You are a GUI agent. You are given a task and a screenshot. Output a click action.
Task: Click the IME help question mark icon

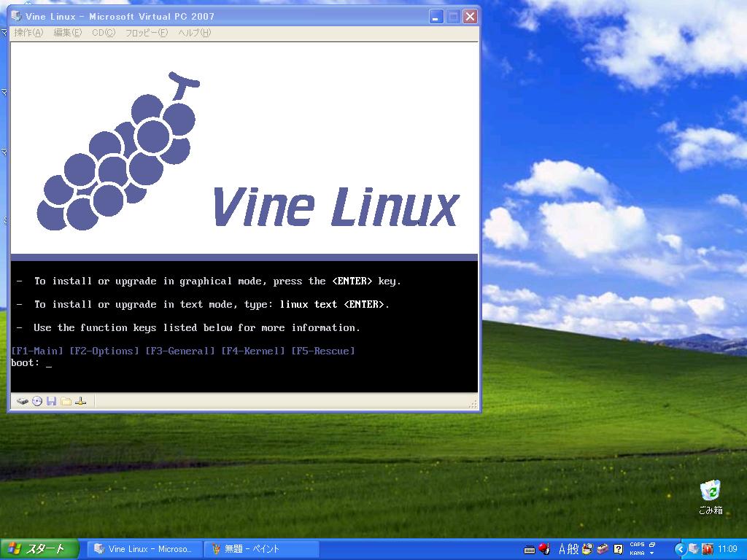click(x=618, y=549)
